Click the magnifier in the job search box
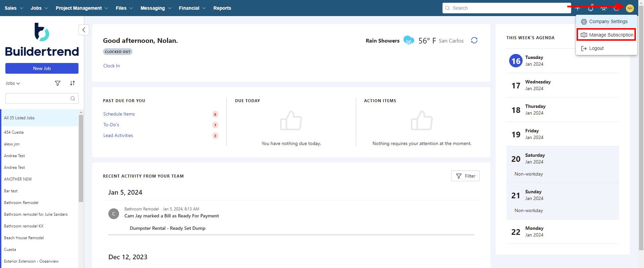This screenshot has width=644, height=268. [x=73, y=98]
